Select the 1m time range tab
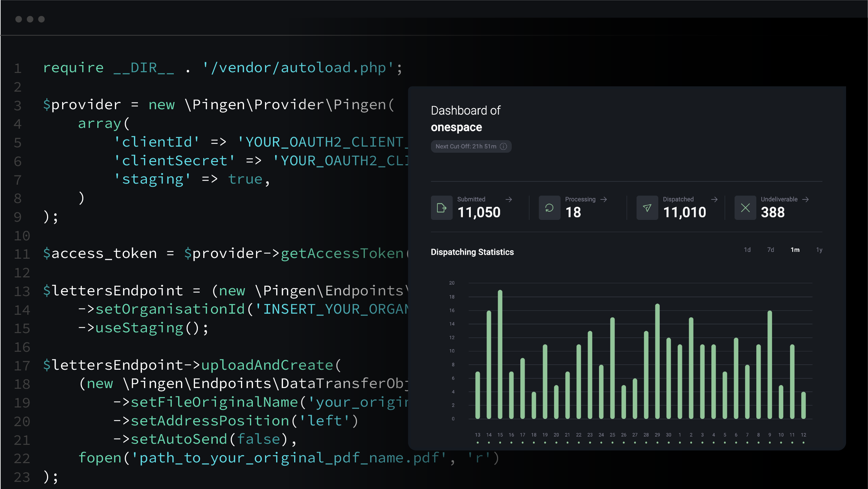Viewport: 868px width, 489px height. pos(796,250)
